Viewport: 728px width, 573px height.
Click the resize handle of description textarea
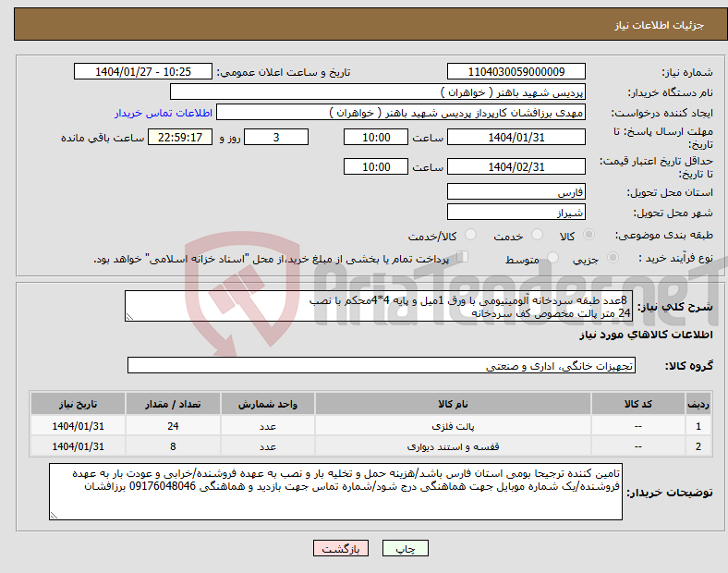point(129,317)
